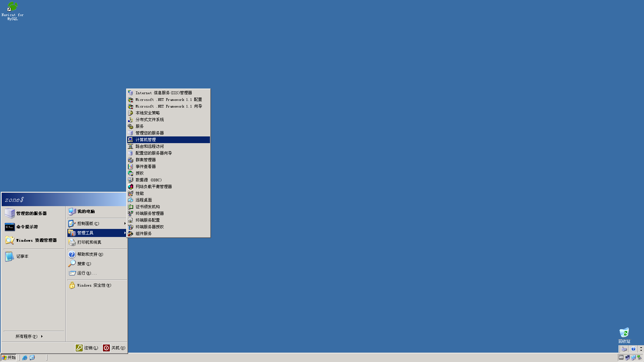Open 服务 from admin tools menu
This screenshot has height=362, width=644.
point(140,126)
